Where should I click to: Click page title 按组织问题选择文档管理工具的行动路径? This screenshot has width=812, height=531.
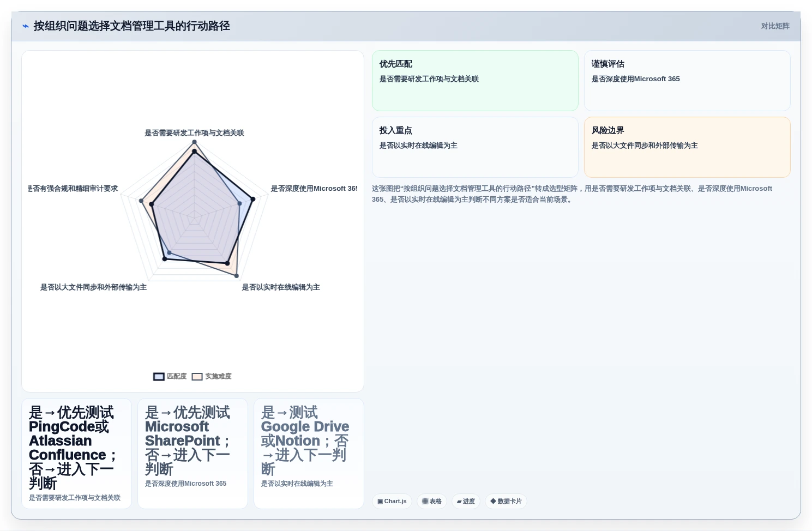(x=131, y=26)
